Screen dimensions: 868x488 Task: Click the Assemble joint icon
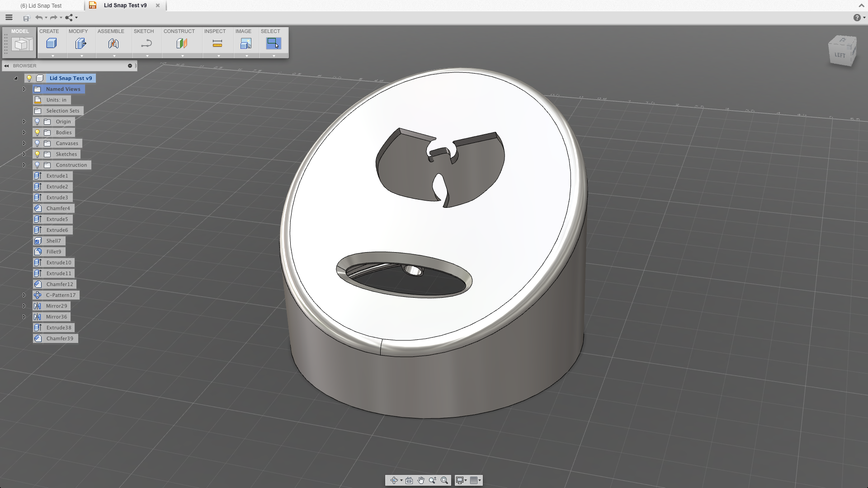click(113, 43)
